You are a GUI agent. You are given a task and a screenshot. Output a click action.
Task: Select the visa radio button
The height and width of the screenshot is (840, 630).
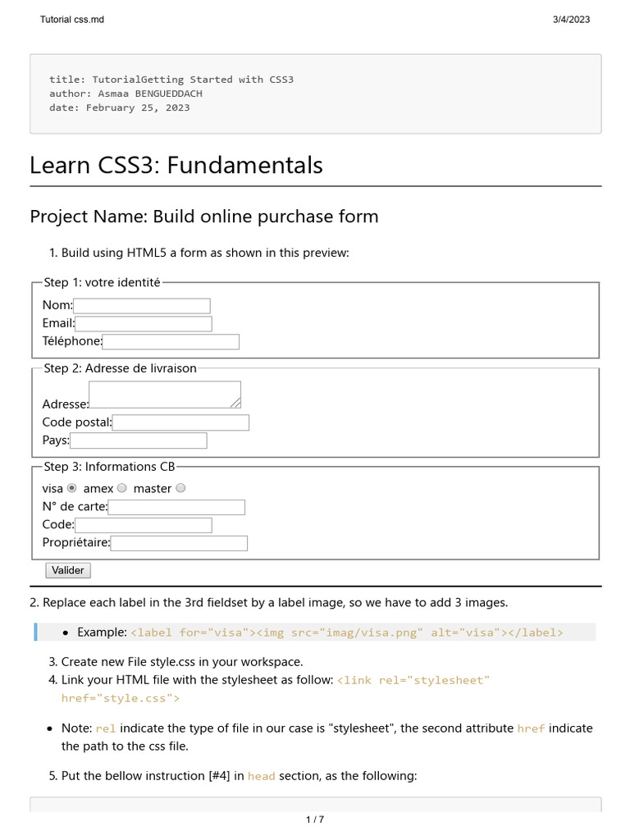point(72,488)
